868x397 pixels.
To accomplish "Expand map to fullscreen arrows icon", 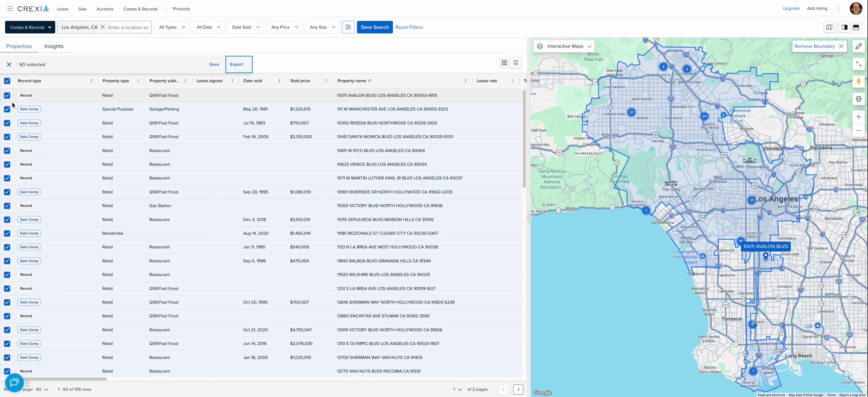I will (x=858, y=64).
